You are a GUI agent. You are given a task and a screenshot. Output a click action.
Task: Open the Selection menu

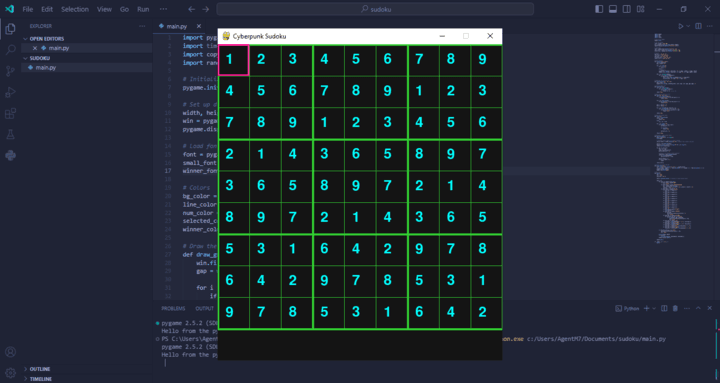[75, 9]
